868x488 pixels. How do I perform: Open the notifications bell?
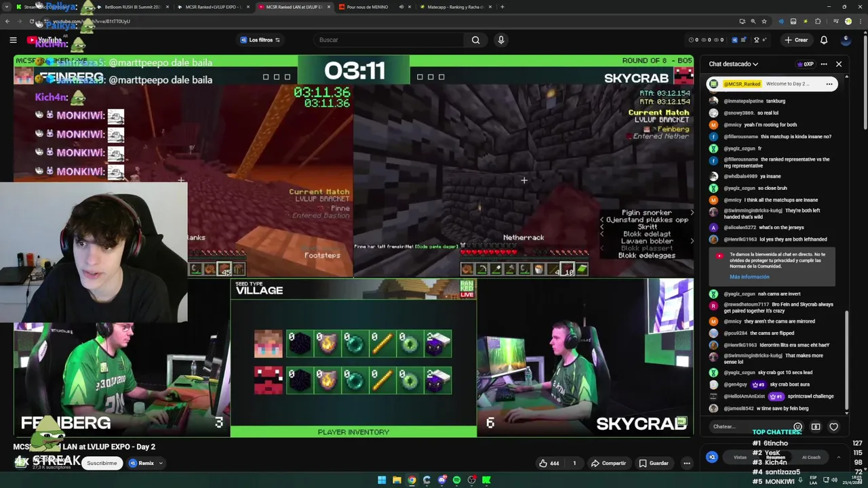[x=824, y=40]
